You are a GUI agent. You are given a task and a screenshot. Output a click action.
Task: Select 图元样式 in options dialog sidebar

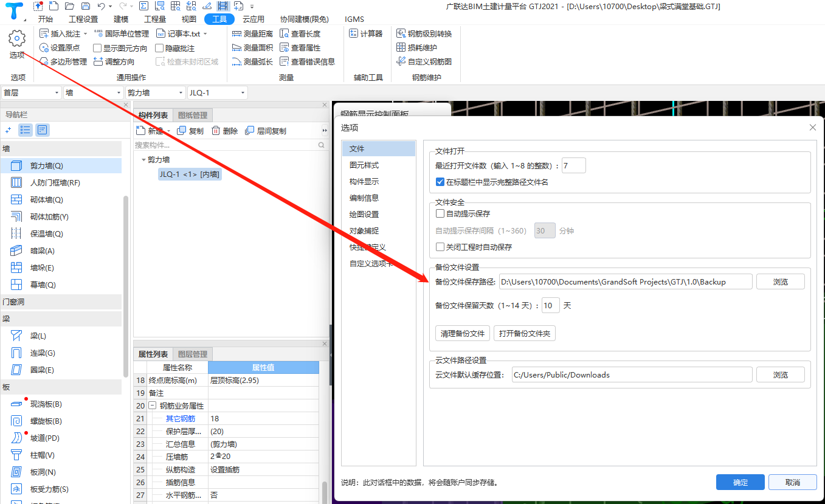pyautogui.click(x=379, y=165)
